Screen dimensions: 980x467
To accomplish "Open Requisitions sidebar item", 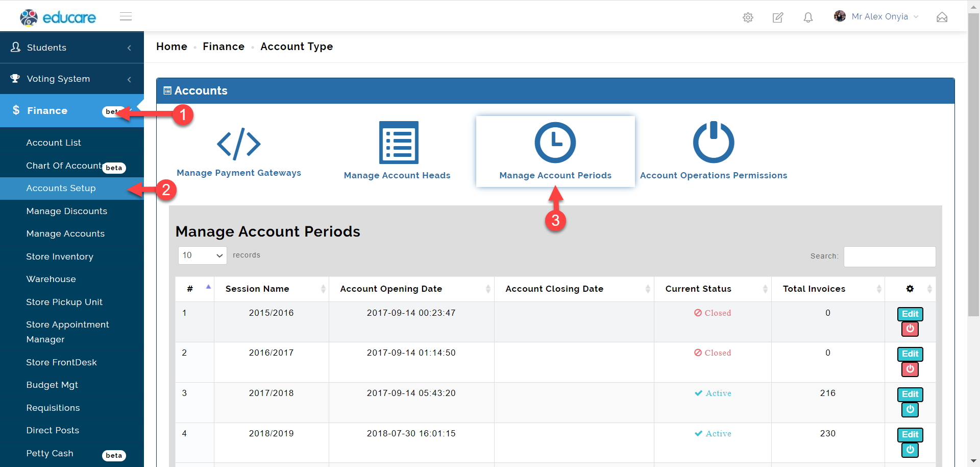I will [x=53, y=408].
